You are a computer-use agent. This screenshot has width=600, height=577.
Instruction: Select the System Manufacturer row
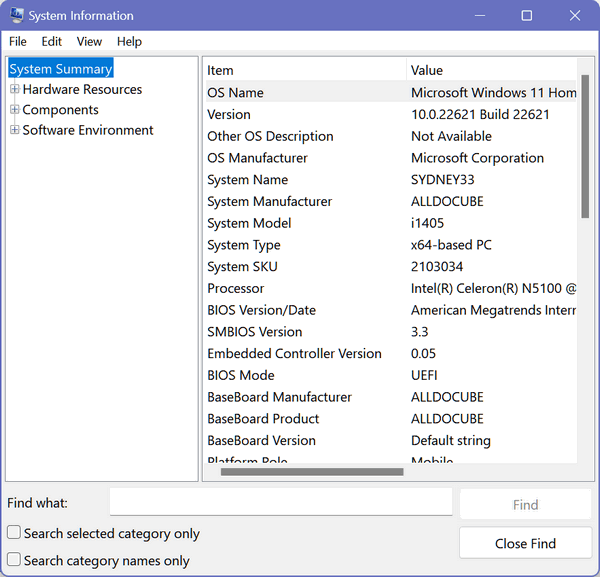point(391,202)
